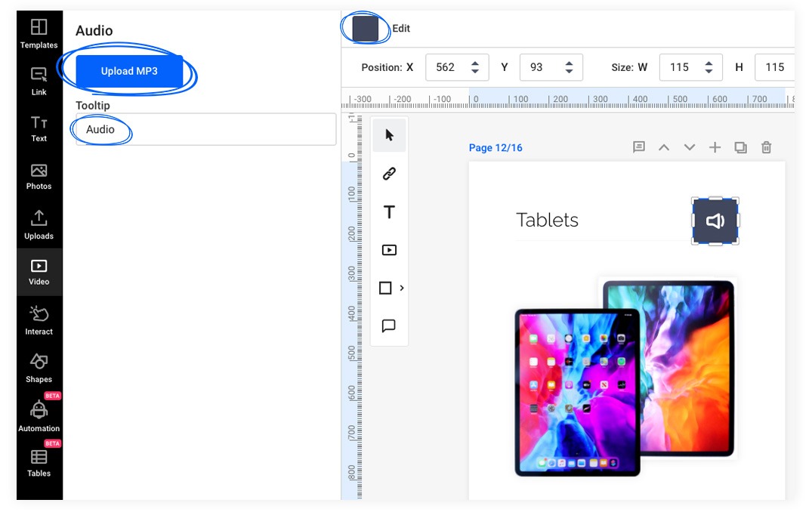Screen dimensions: 812x512
Task: Open the Tables panel
Action: (x=39, y=464)
